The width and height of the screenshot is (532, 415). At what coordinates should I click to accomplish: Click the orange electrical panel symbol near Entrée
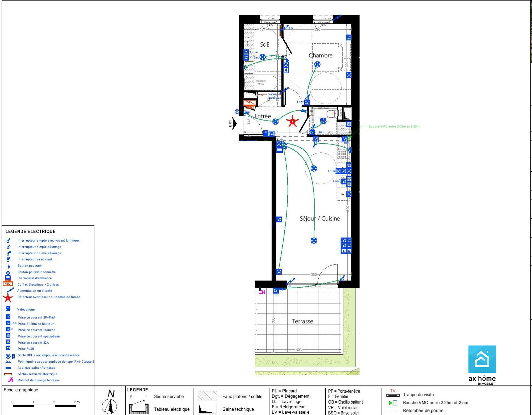tap(249, 103)
